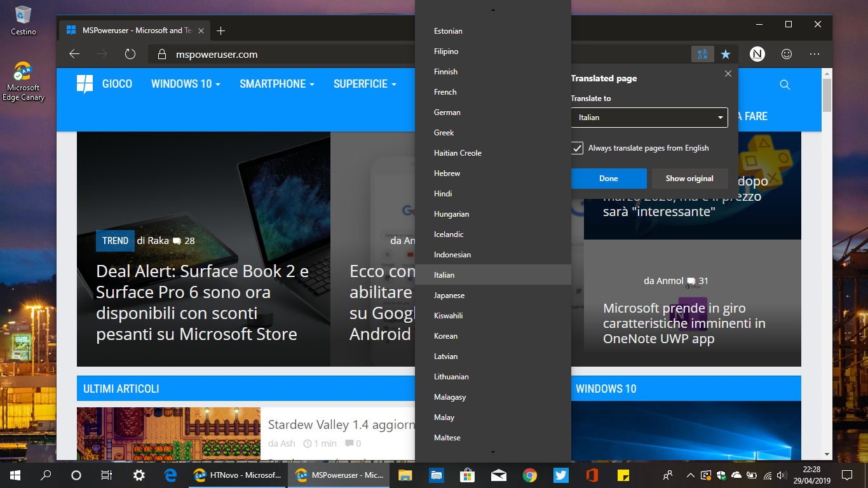Click the browser forward arrow
868x488 pixels.
pyautogui.click(x=102, y=55)
